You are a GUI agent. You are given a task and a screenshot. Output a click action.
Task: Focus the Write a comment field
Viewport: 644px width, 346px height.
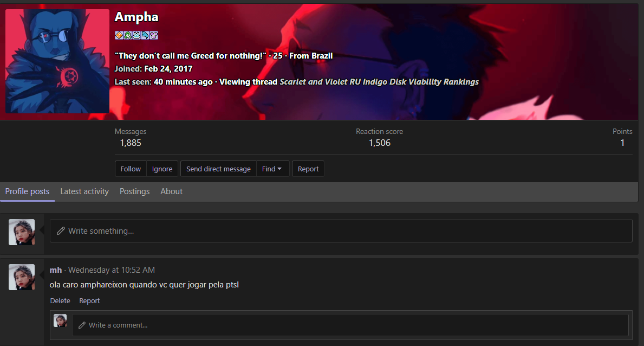(350, 325)
